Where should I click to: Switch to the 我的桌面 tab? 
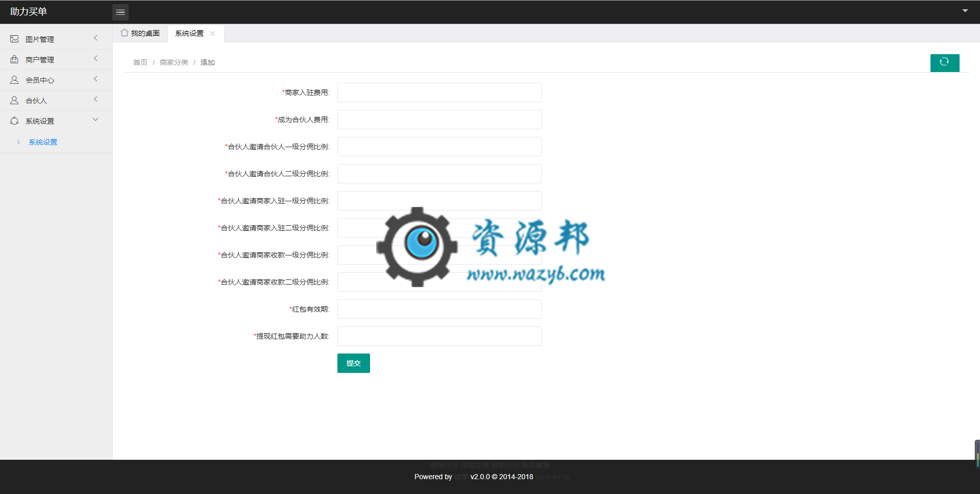140,33
